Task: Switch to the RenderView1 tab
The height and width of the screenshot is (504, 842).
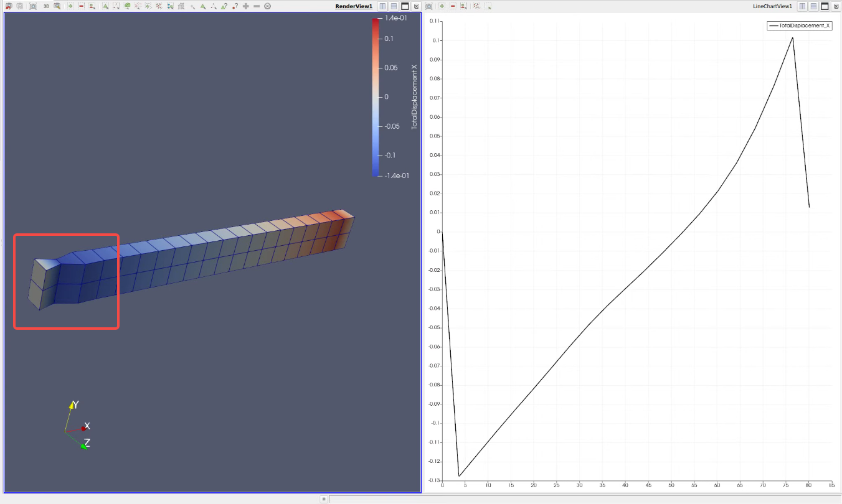Action: (x=355, y=6)
